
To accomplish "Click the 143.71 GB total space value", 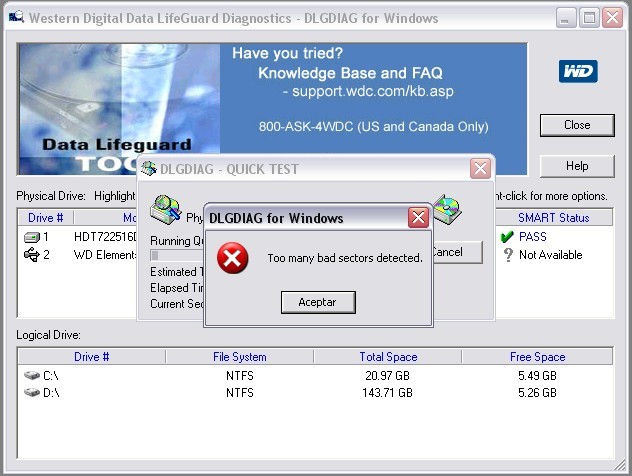I will (x=387, y=393).
